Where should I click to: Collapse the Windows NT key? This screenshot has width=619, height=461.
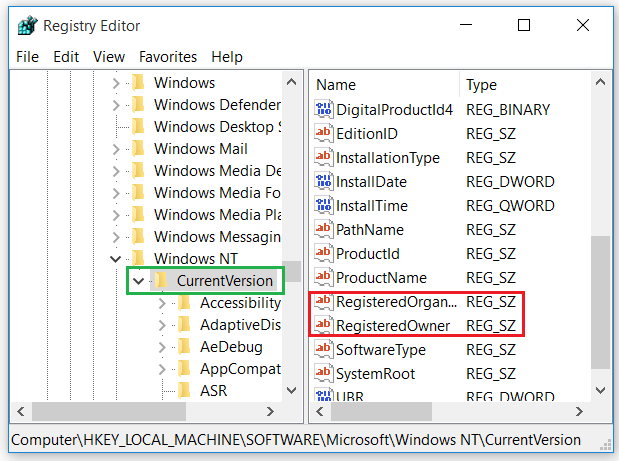115,259
